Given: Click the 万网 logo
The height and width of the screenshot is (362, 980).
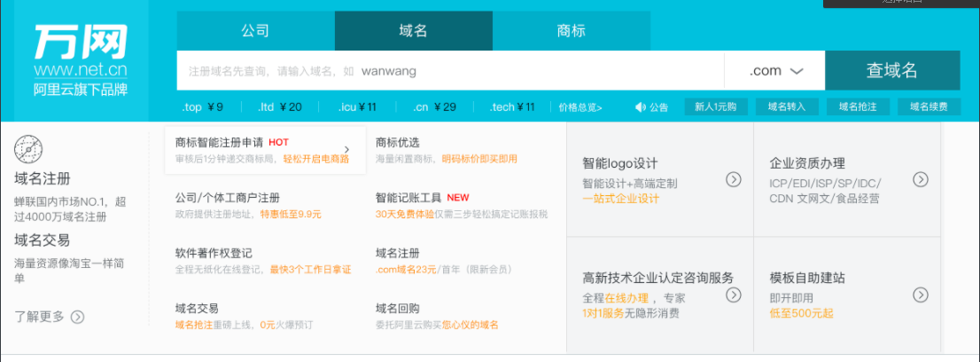Looking at the screenshot, I should click(81, 42).
